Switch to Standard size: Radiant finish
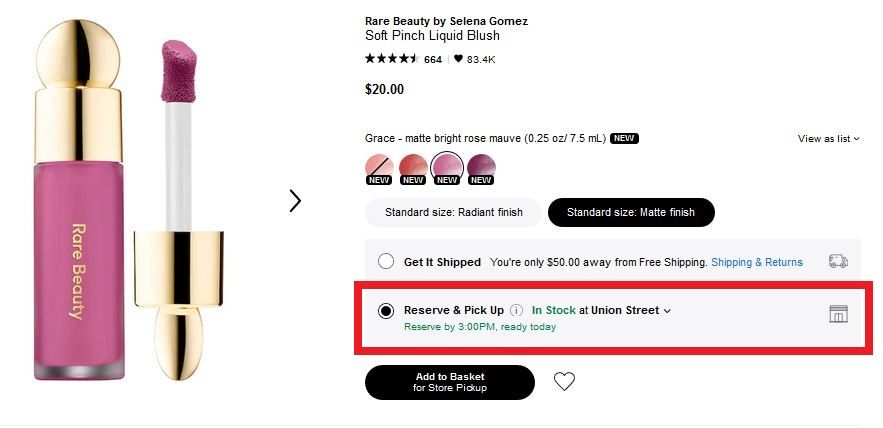The height and width of the screenshot is (428, 883). click(453, 212)
